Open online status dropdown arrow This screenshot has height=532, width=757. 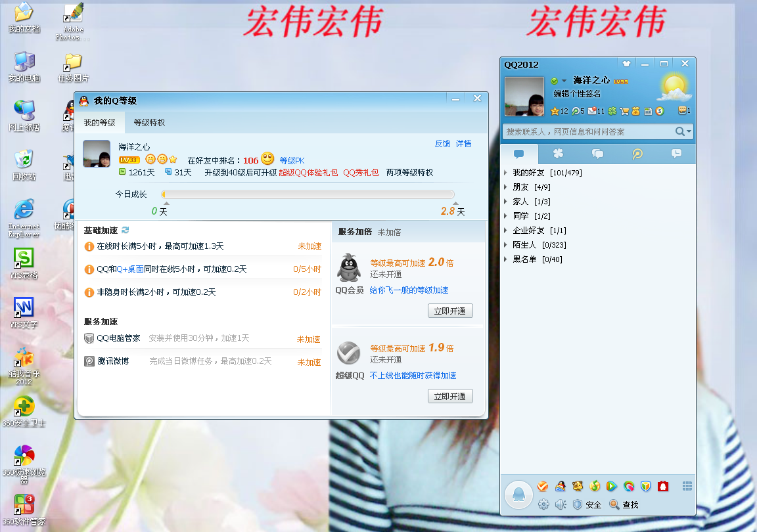[564, 81]
